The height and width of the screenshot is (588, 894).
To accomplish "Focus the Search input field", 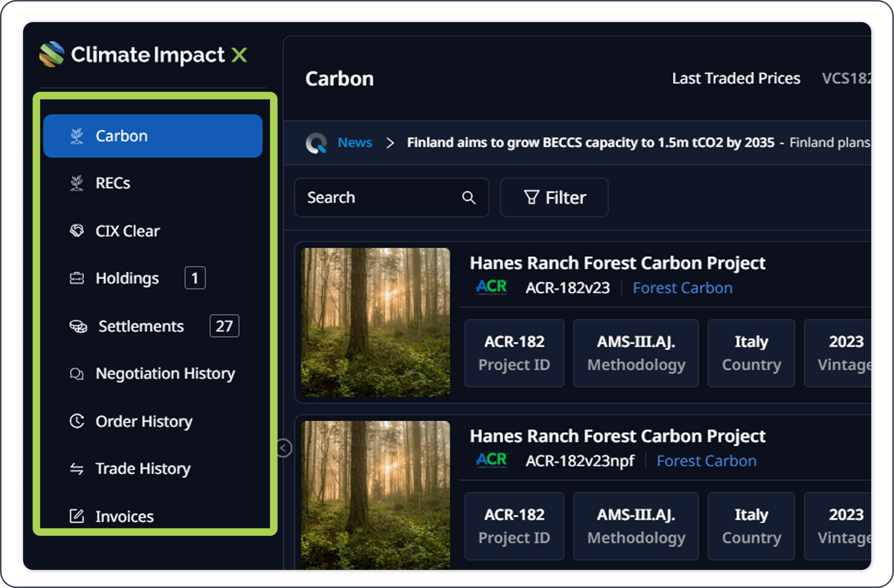I will 392,197.
